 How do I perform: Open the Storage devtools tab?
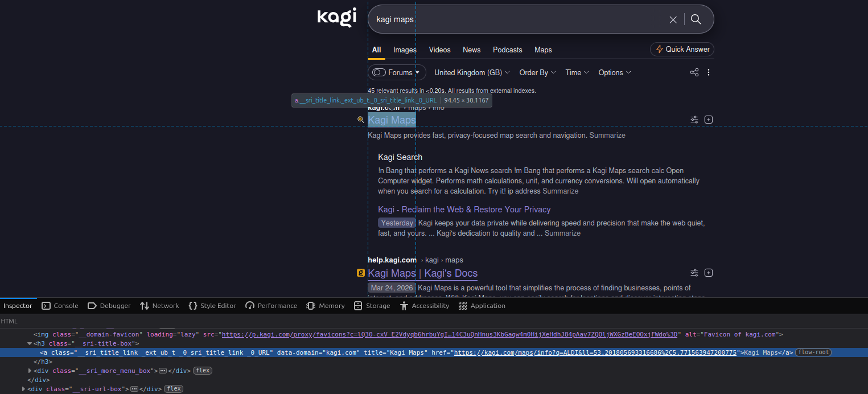point(372,306)
